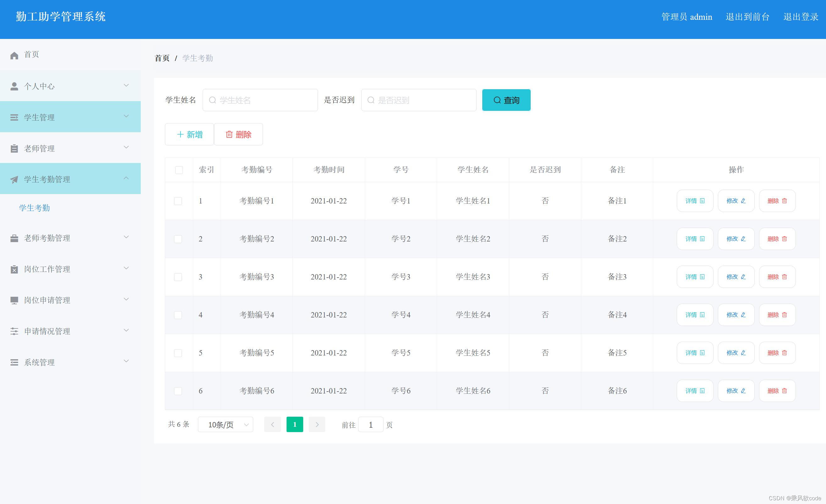Click the 老师考勤管理 briefcase icon

pyautogui.click(x=14, y=238)
